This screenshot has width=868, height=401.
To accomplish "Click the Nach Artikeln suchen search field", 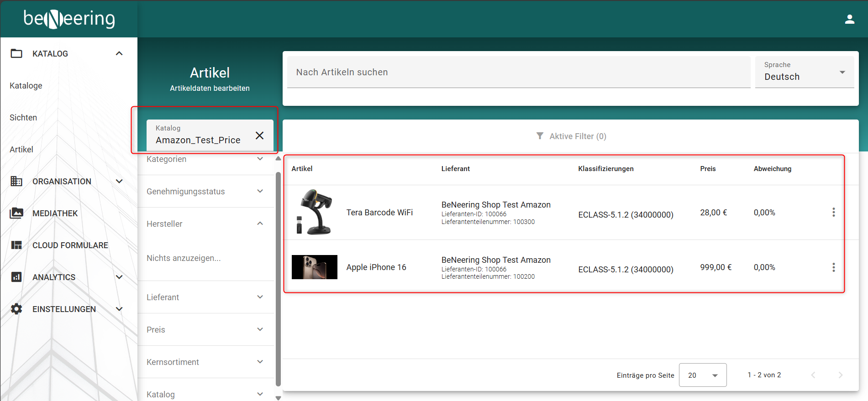I will coord(518,72).
